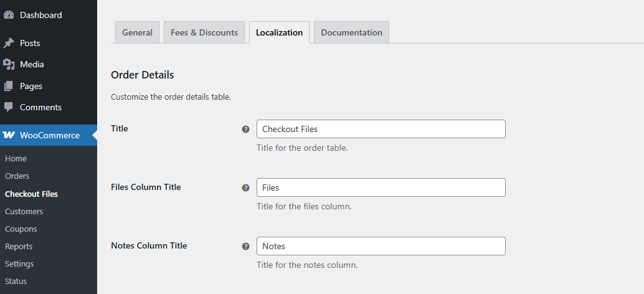Click 'Title for the notes column.' description
This screenshot has width=644, height=294.
click(x=307, y=265)
